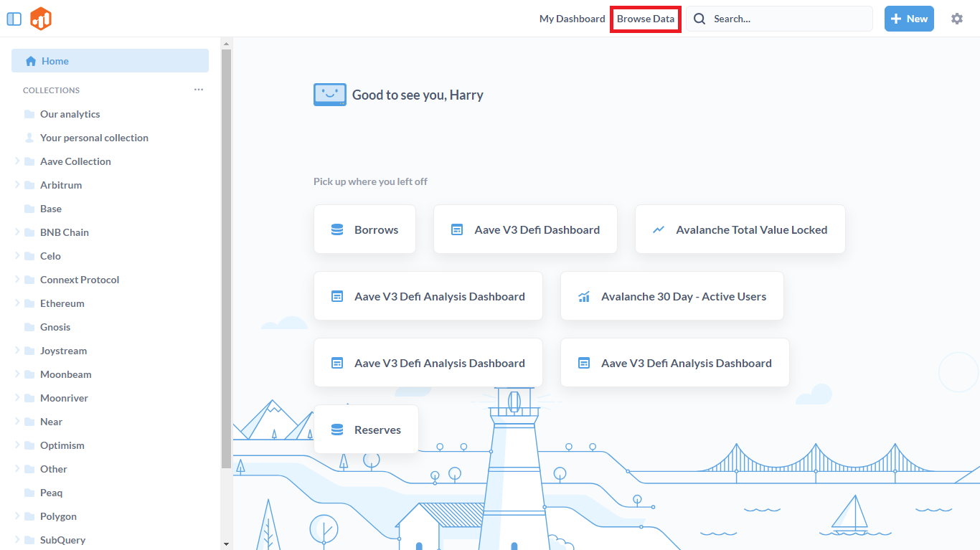Open the Other collection label
The height and width of the screenshot is (550, 980).
click(x=54, y=469)
